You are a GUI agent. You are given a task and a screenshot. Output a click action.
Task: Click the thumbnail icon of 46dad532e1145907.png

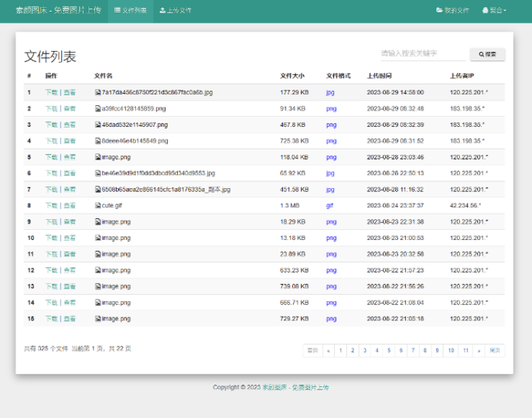97,125
